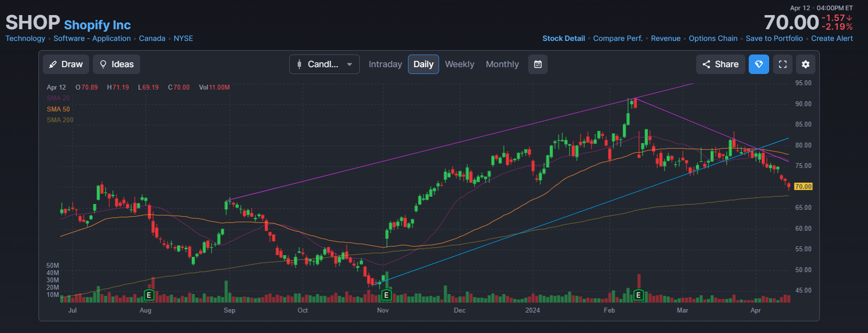Screen dimensions: 868x333
Task: Expand the Candlestick chart type dropdown
Action: click(x=324, y=64)
